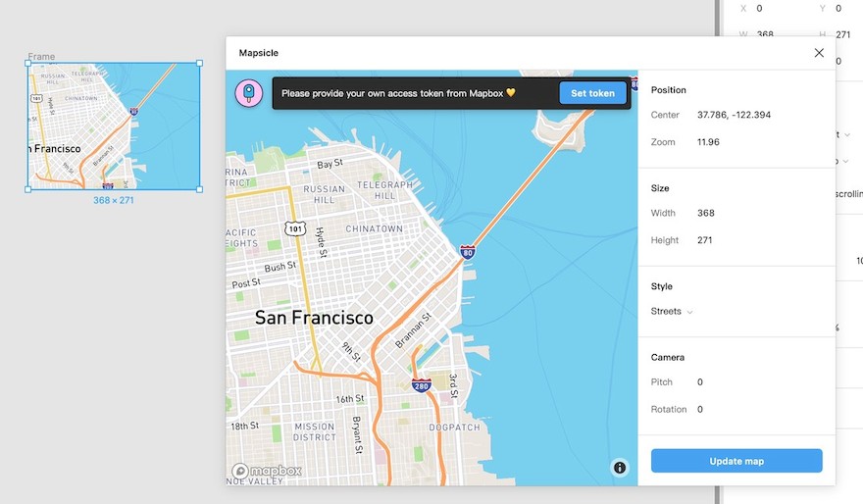Click the RUSSIAN HILL map label

pyautogui.click(x=325, y=194)
